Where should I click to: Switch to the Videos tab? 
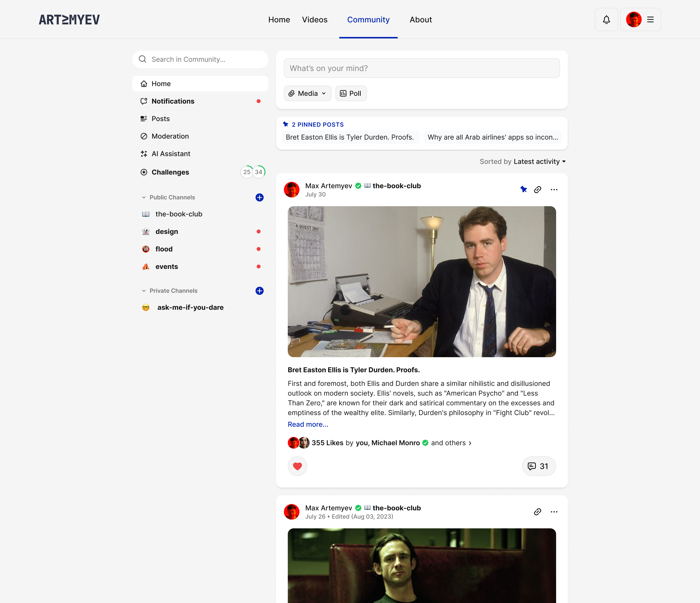(x=315, y=20)
